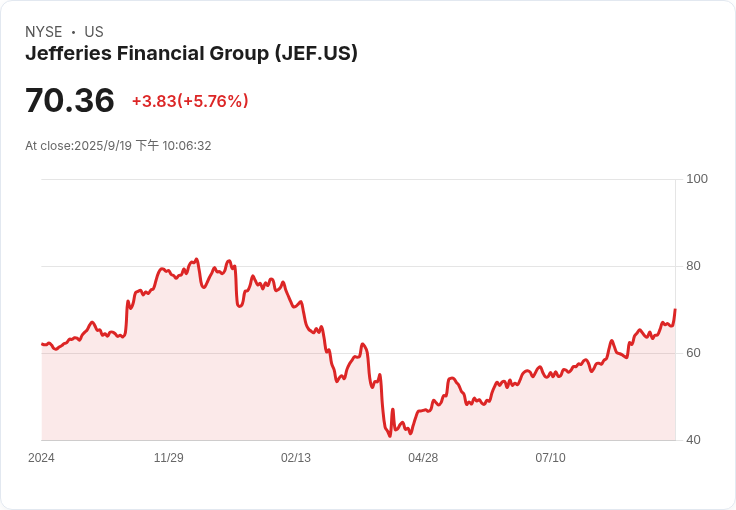The image size is (736, 510).
Task: Click the lowest point of the price line
Action: pos(389,436)
